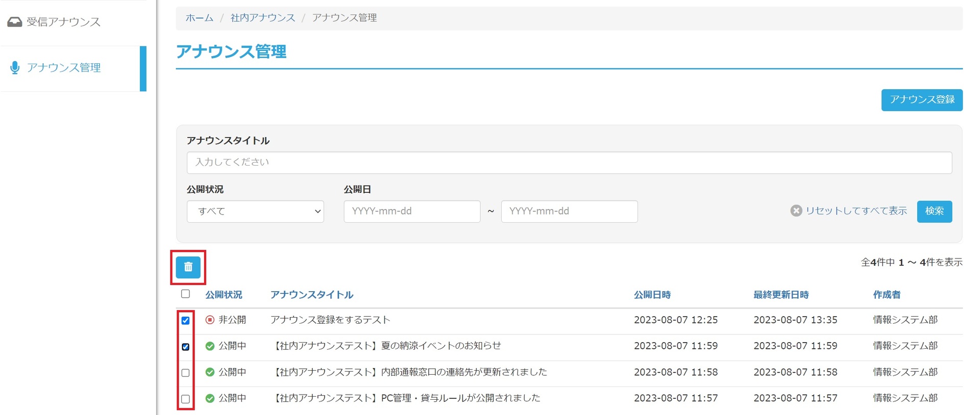Click title アナウンス登録をするテスト
This screenshot has height=415, width=980.
[x=330, y=320]
